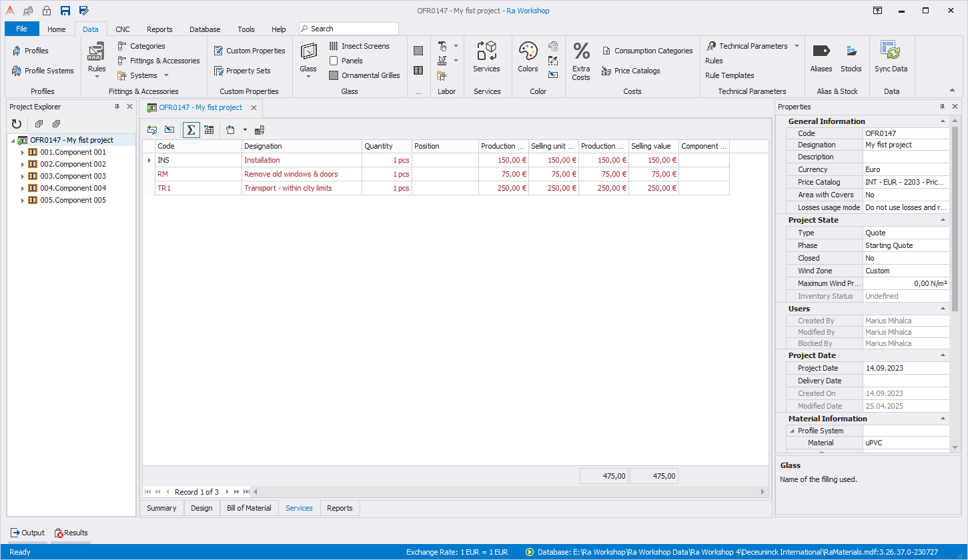Image resolution: width=968 pixels, height=560 pixels.
Task: Switch to the Bill of Material tab
Action: coord(249,508)
